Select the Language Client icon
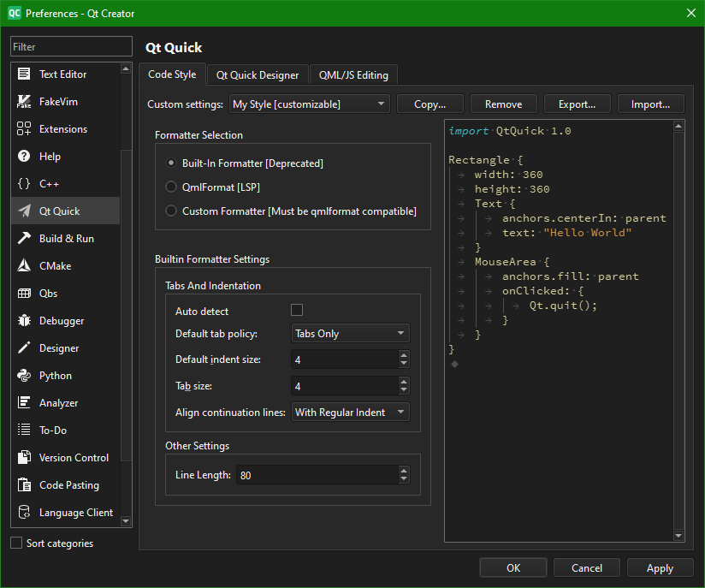The image size is (705, 588). click(24, 512)
